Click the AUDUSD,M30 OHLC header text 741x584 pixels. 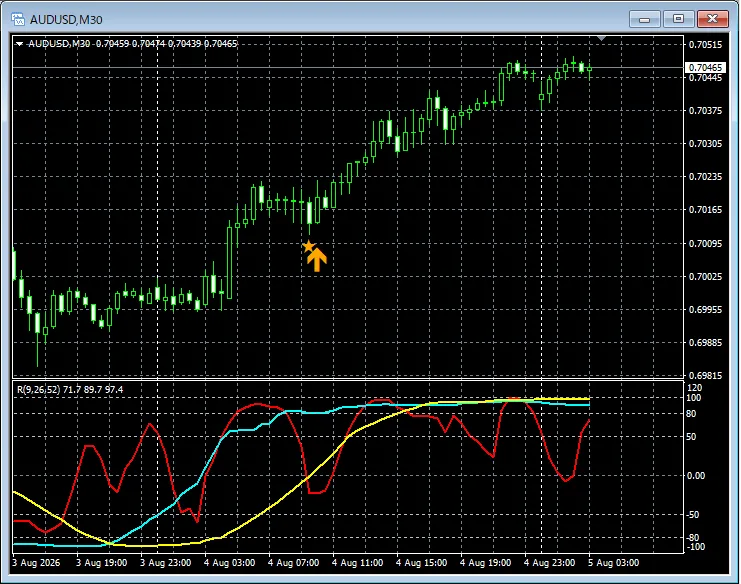tap(132, 44)
